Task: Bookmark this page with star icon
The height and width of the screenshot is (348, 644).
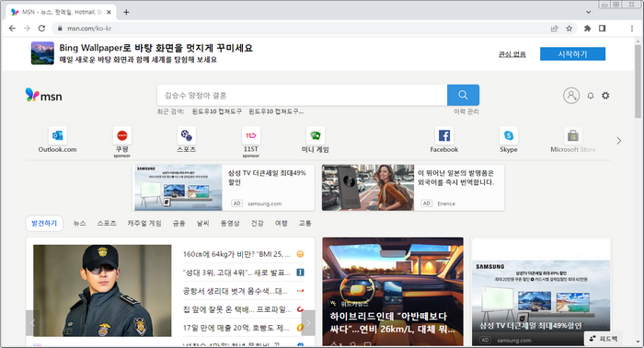Action: pos(569,29)
